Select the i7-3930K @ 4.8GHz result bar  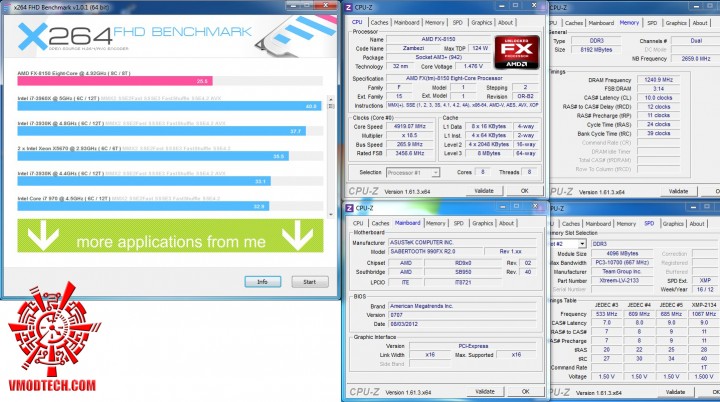[x=162, y=131]
